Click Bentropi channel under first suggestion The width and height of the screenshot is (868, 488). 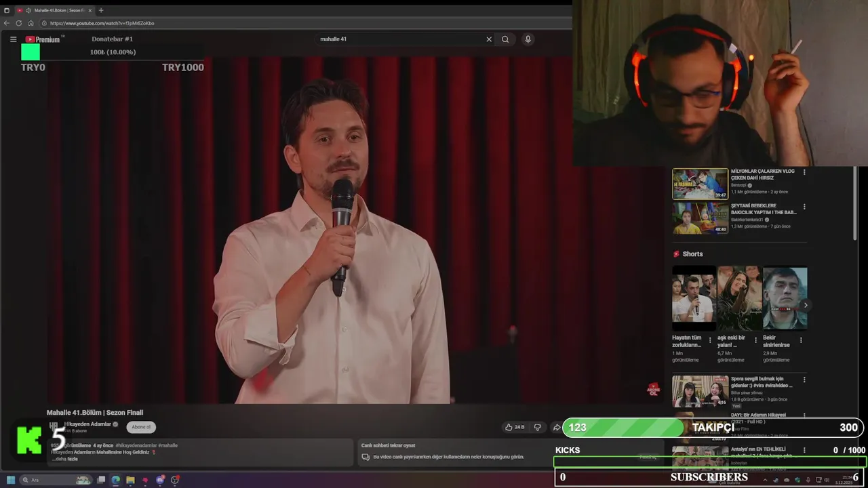(x=738, y=185)
